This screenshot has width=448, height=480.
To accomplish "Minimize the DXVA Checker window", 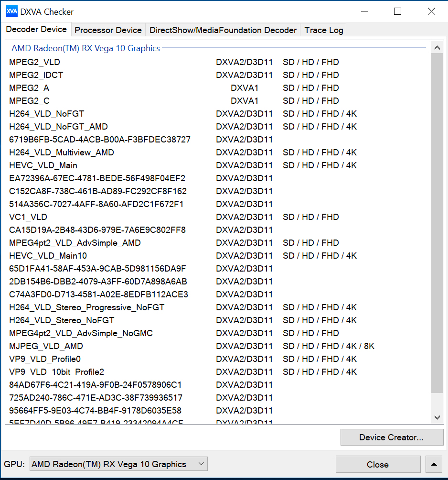I will tap(364, 11).
